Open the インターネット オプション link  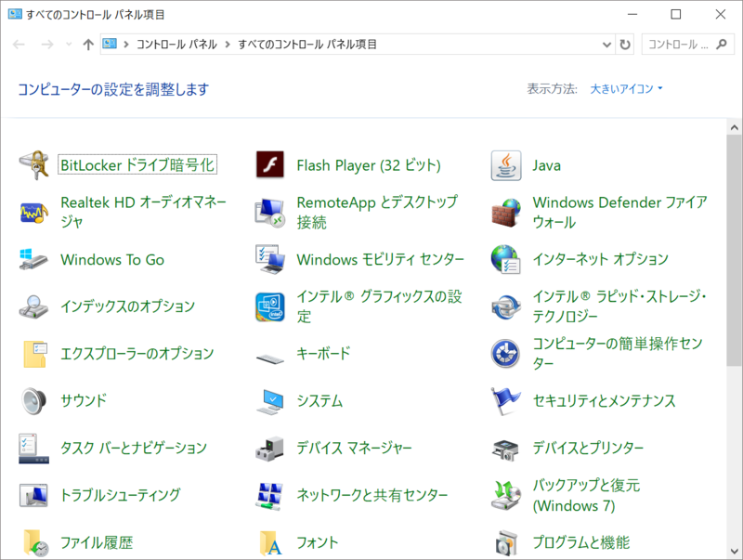point(600,259)
